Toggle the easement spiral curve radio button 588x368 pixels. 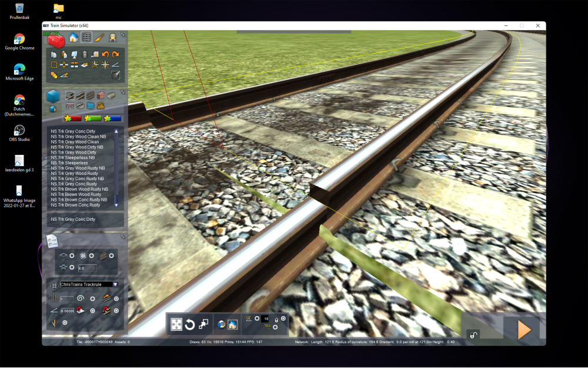92,299
